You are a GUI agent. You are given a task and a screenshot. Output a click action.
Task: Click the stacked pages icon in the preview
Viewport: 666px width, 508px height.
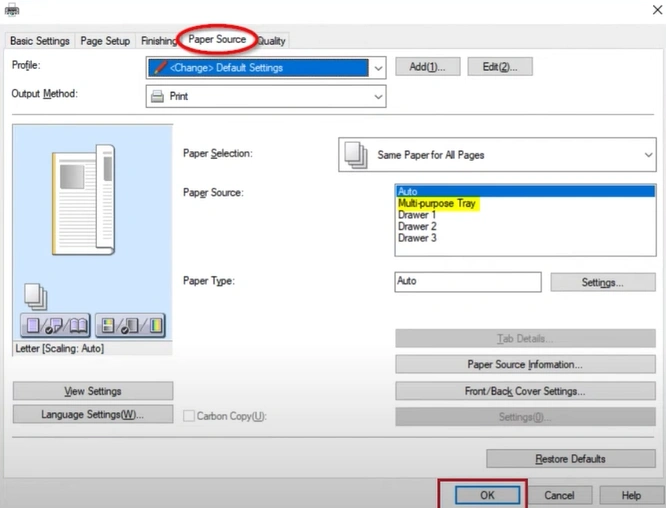[36, 296]
